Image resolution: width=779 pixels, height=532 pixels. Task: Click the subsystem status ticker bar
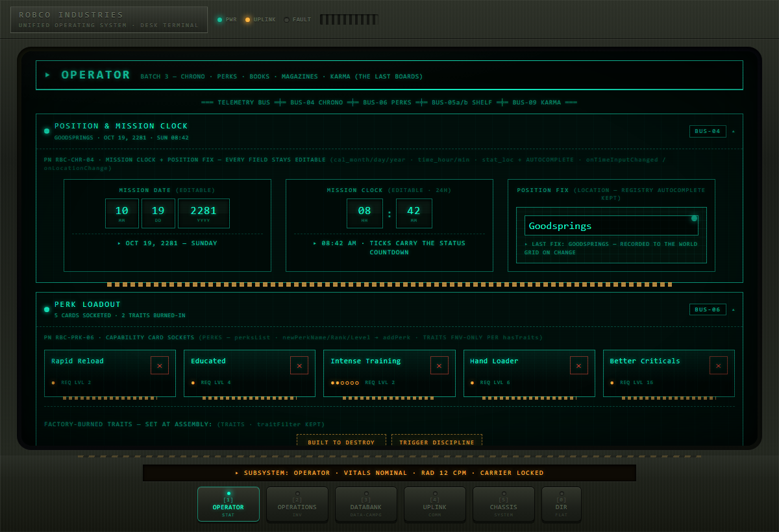click(x=389, y=473)
